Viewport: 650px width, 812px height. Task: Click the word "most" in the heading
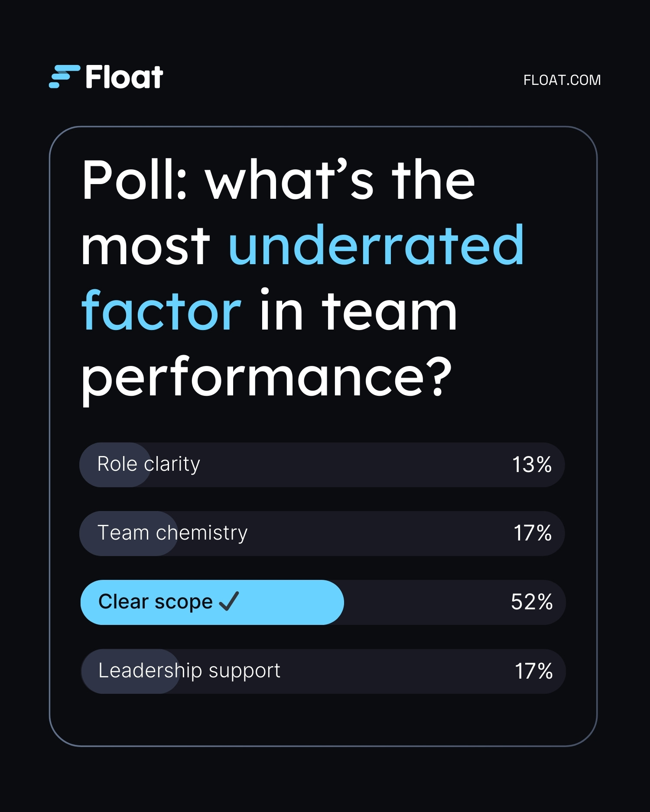coord(146,246)
